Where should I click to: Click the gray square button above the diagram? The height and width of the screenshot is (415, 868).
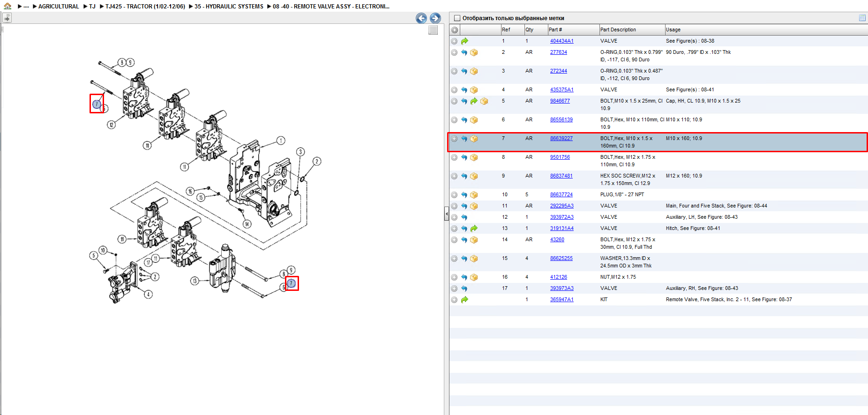433,30
